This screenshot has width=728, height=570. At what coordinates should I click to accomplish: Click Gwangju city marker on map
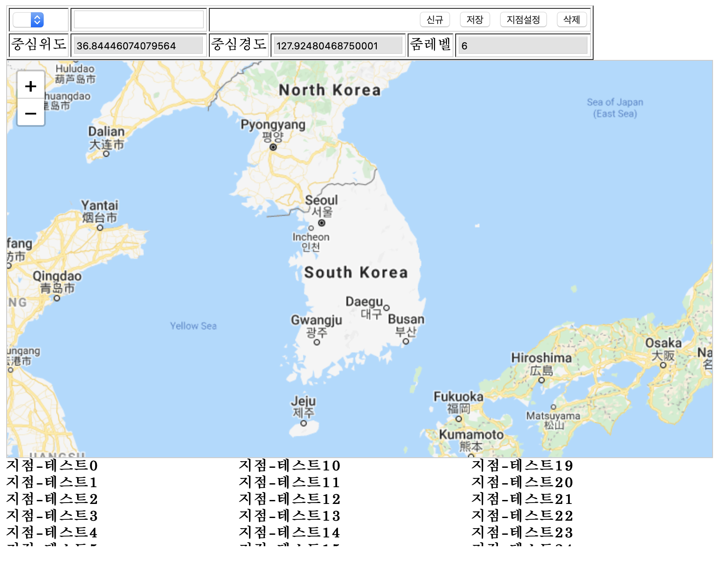coord(317,342)
